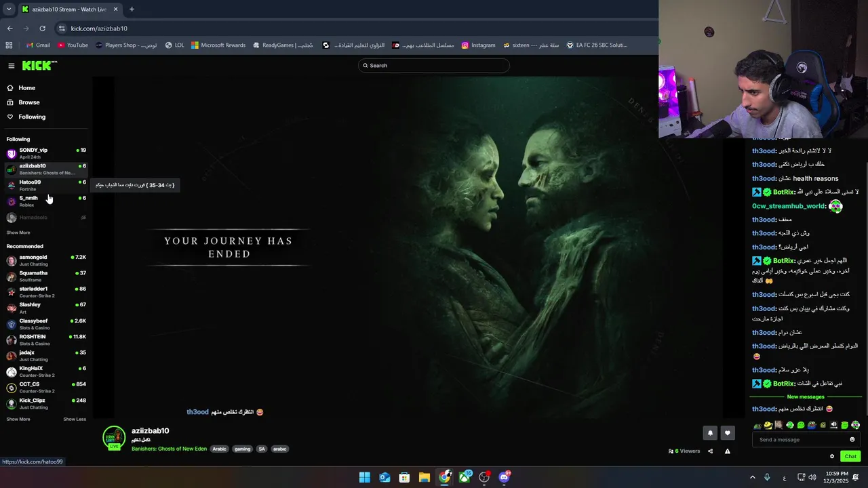Click the Search box
The image size is (868, 488).
click(x=434, y=66)
